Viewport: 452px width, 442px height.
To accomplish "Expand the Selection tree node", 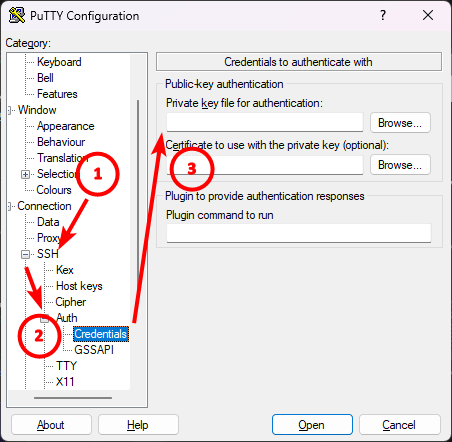I will coord(25,174).
